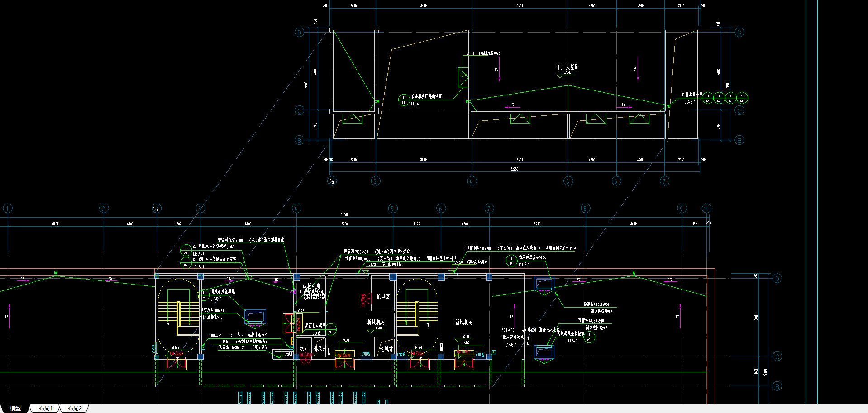Select the 水井 shaft label
Screen dimensions: 868x413
304,348
